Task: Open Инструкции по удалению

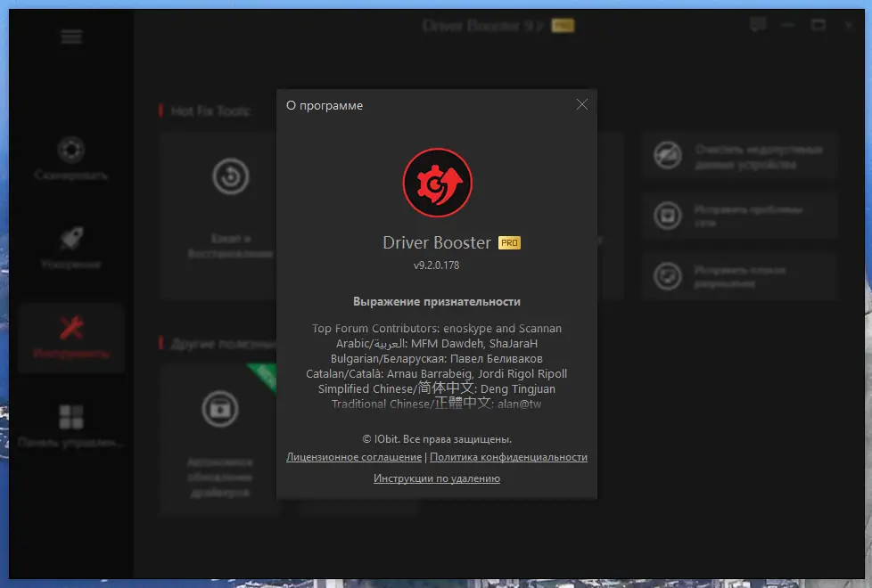Action: [436, 478]
